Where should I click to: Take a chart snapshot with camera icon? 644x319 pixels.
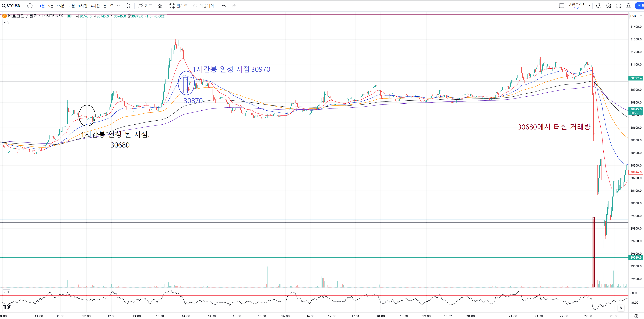(628, 6)
